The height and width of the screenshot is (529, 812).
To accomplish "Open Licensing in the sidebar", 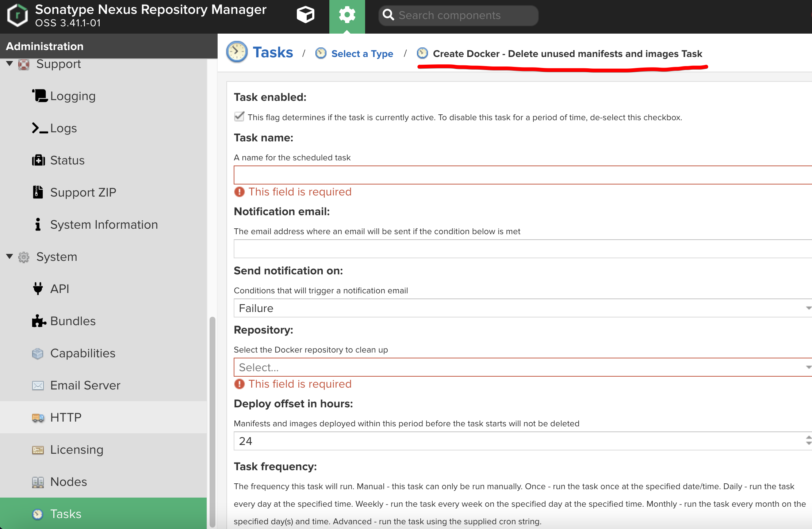I will tap(103, 450).
